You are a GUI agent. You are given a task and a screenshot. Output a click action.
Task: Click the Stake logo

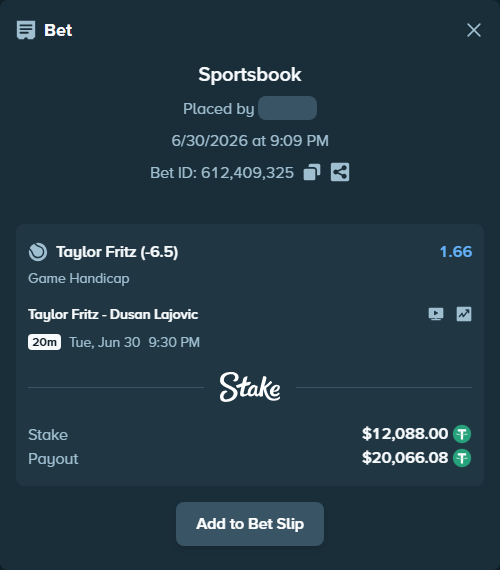[250, 387]
